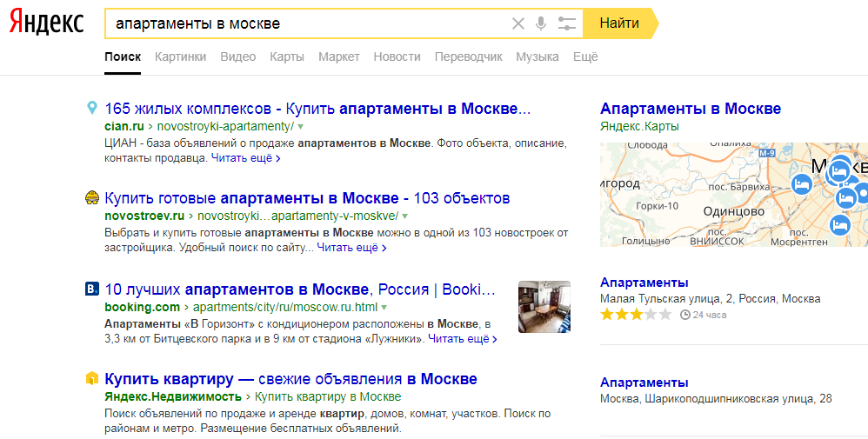Click the hotel bed marker near Одинцово on map

[x=802, y=183]
